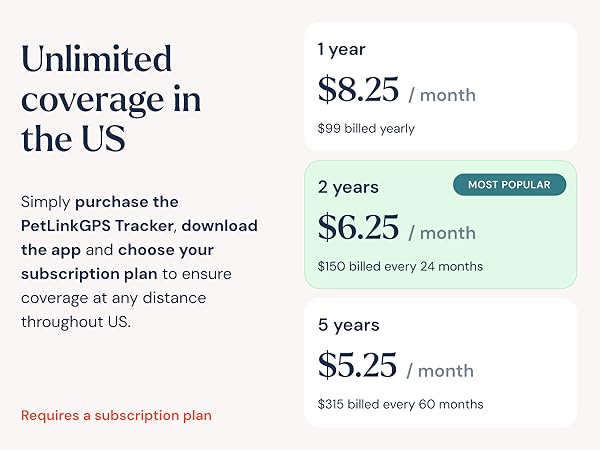Image resolution: width=600 pixels, height=450 pixels.
Task: Click '/ month' label in the 5 years card
Action: pos(441,370)
